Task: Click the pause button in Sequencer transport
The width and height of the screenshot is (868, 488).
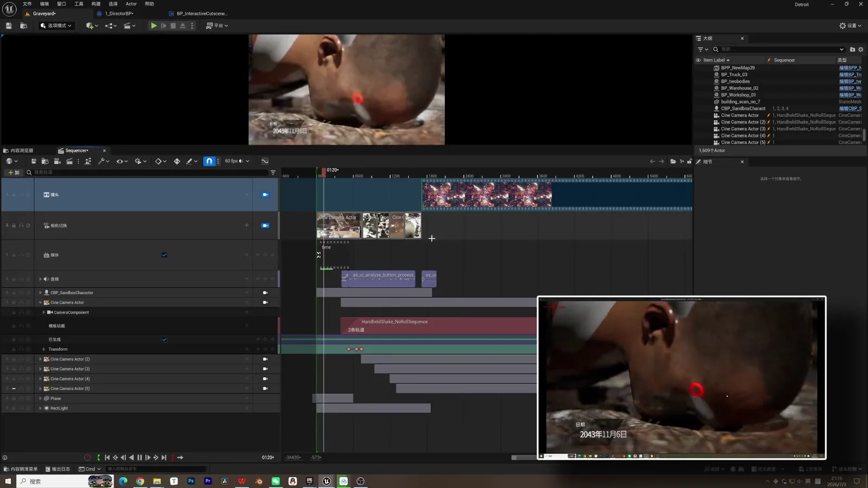Action: click(x=139, y=458)
